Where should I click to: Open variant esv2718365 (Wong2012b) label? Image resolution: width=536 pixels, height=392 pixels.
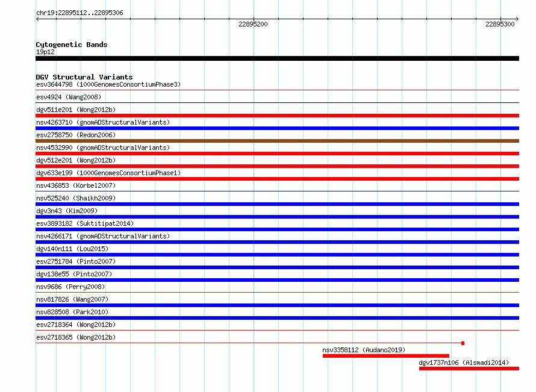click(x=76, y=337)
